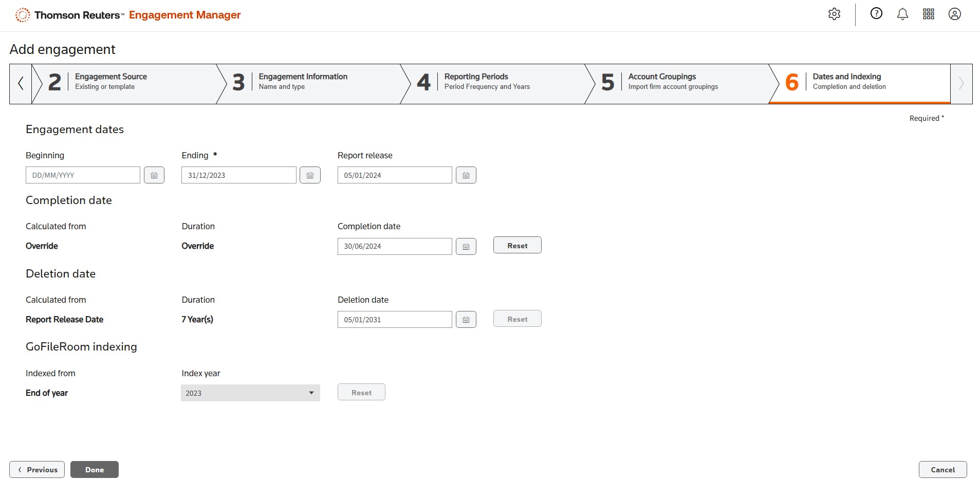Open the user profile icon

tap(954, 14)
